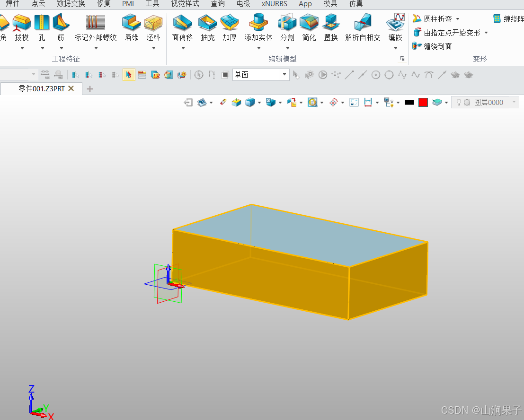
Task: Toggle the black-square stop selection button
Action: [x=225, y=75]
